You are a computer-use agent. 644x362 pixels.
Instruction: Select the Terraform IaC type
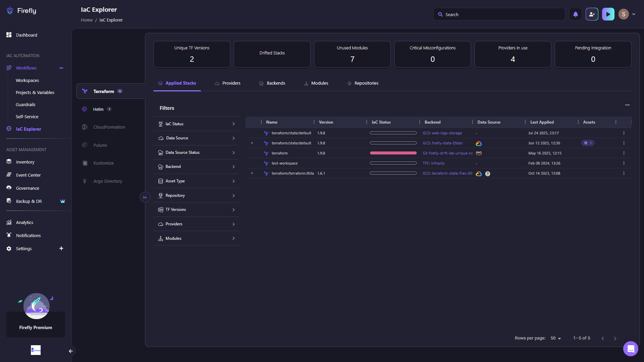coord(111,91)
